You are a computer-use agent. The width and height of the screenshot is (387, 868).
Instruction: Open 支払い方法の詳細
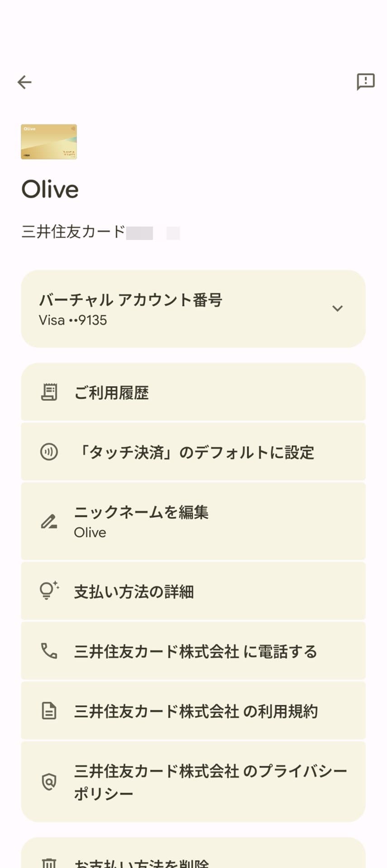pos(193,591)
